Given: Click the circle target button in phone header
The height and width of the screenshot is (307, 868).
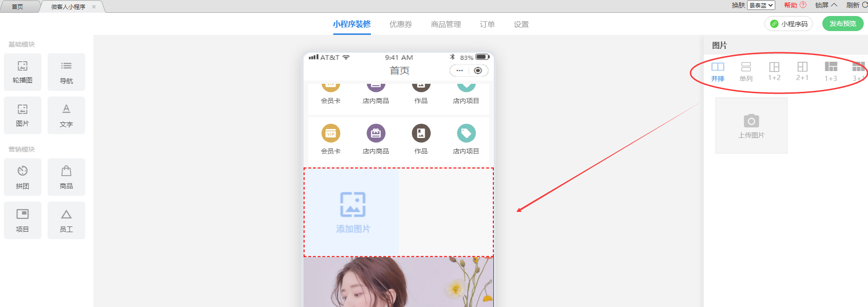Looking at the screenshot, I should click(x=478, y=71).
